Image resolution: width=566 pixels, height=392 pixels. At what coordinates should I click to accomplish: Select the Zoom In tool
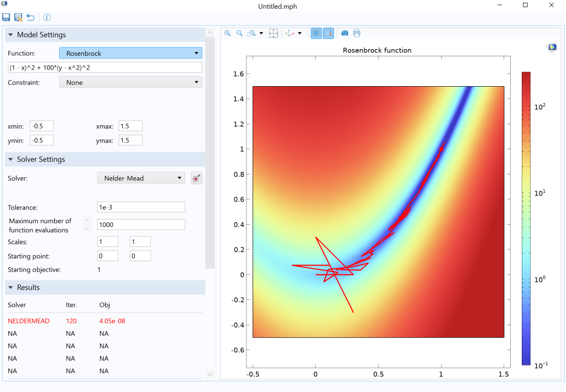pyautogui.click(x=227, y=33)
